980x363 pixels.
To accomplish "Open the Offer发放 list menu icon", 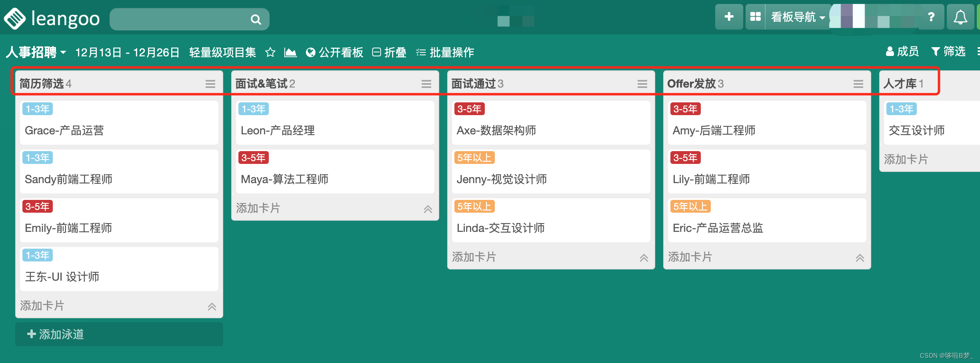I will [858, 84].
